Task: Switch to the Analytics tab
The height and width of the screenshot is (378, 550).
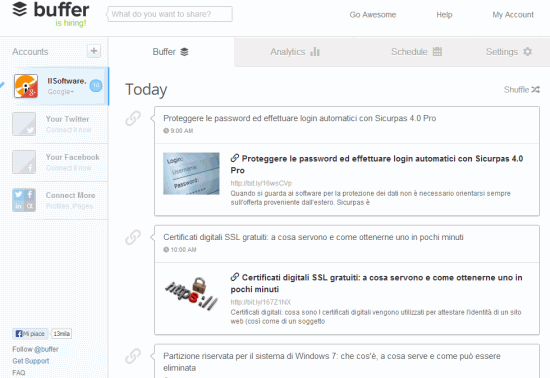Action: pyautogui.click(x=295, y=52)
